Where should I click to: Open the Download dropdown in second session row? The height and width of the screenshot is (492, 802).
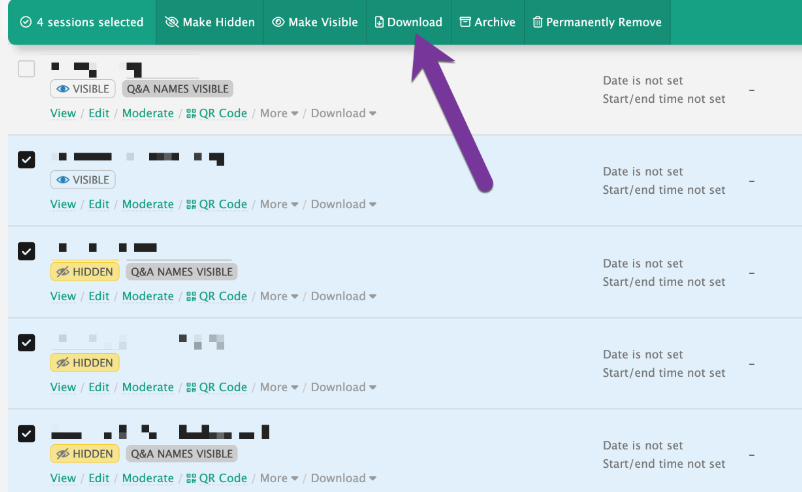(x=343, y=204)
